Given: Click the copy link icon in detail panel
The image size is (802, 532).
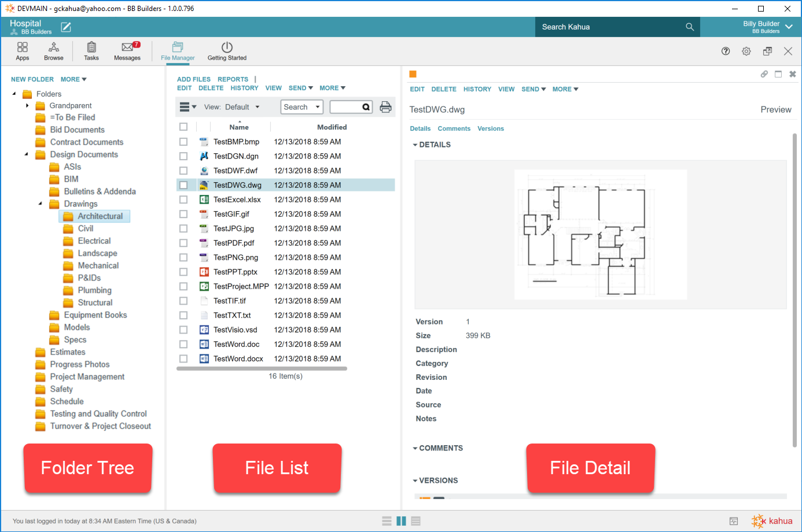Looking at the screenshot, I should click(x=764, y=74).
